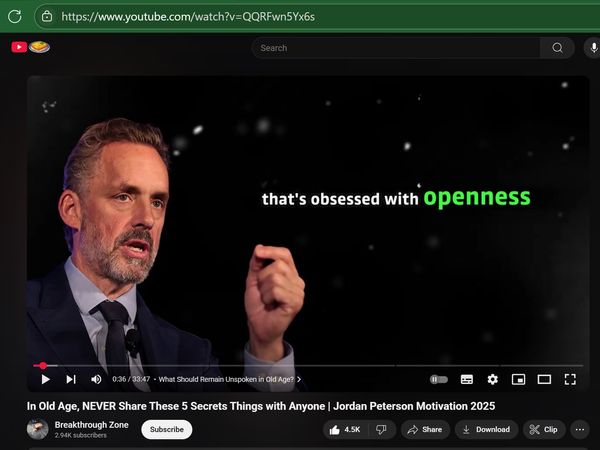The height and width of the screenshot is (450, 600).
Task: Like the video with 4.5K likes
Action: 345,429
